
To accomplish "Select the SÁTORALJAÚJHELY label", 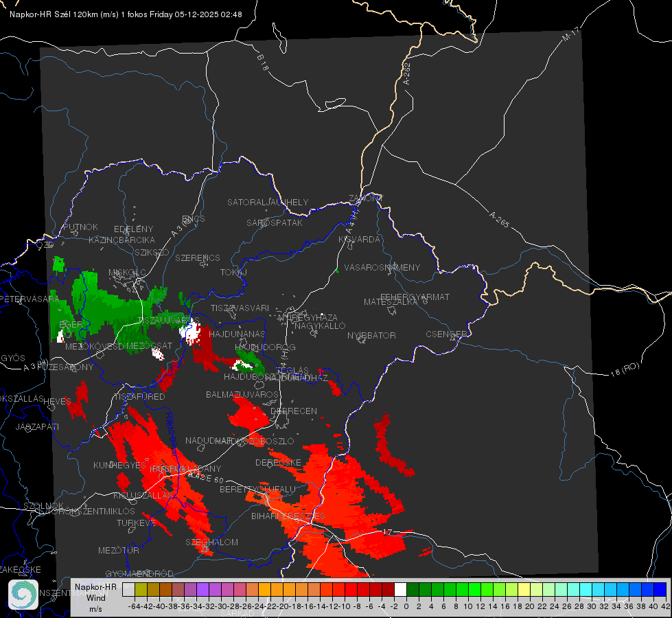I will click(x=268, y=202).
